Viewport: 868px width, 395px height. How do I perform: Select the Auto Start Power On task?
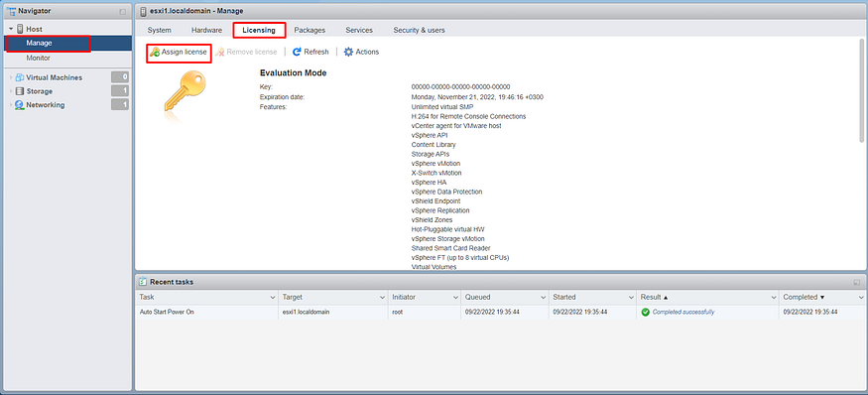click(166, 312)
